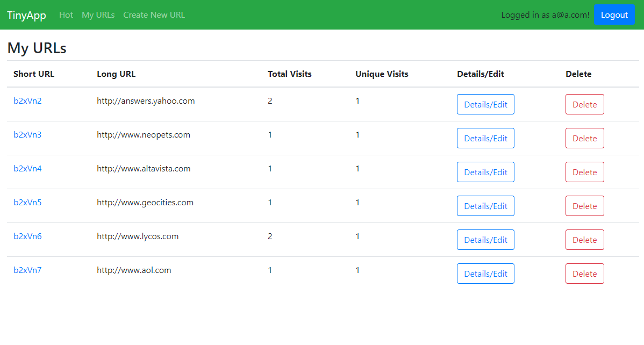The width and height of the screenshot is (644, 345).
Task: Edit the altavista.com URL entry
Action: coord(485,172)
